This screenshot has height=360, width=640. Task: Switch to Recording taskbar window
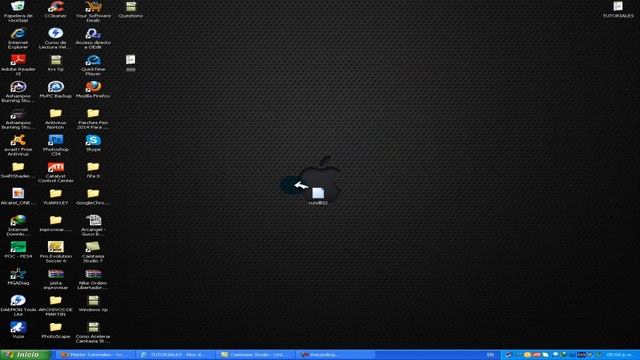335,355
